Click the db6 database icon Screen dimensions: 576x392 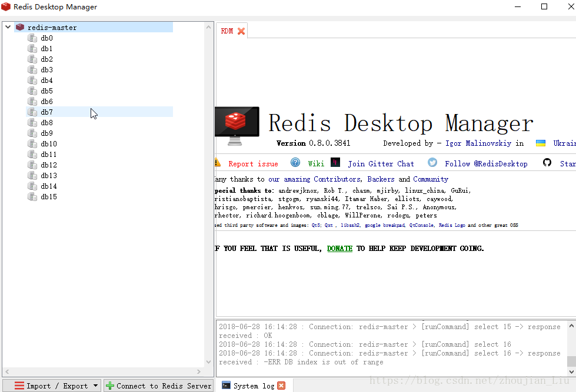[x=32, y=101]
